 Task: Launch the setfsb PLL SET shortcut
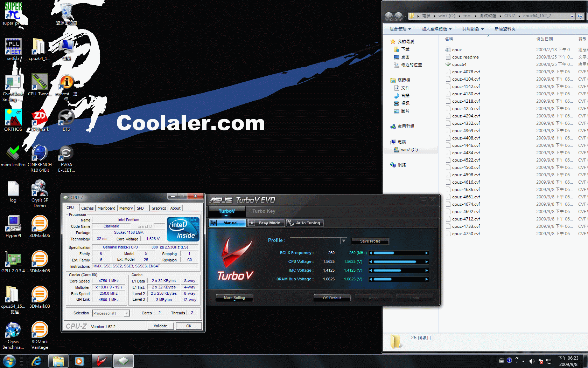click(x=13, y=49)
